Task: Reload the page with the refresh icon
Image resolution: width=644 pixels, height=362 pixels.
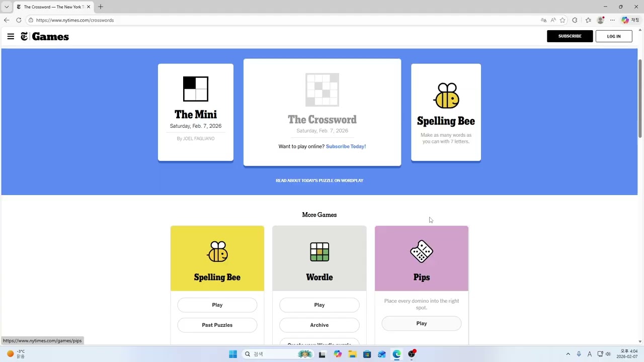Action: point(19,20)
